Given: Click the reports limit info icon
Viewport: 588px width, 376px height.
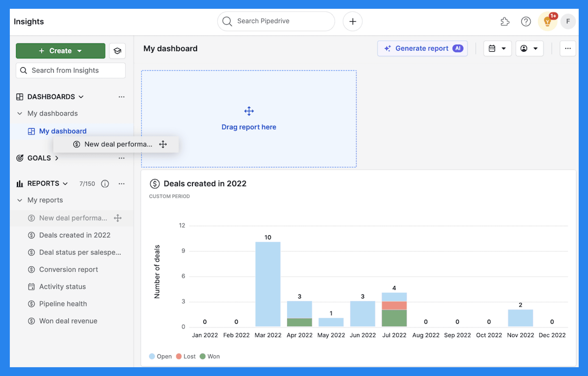Looking at the screenshot, I should [x=105, y=184].
